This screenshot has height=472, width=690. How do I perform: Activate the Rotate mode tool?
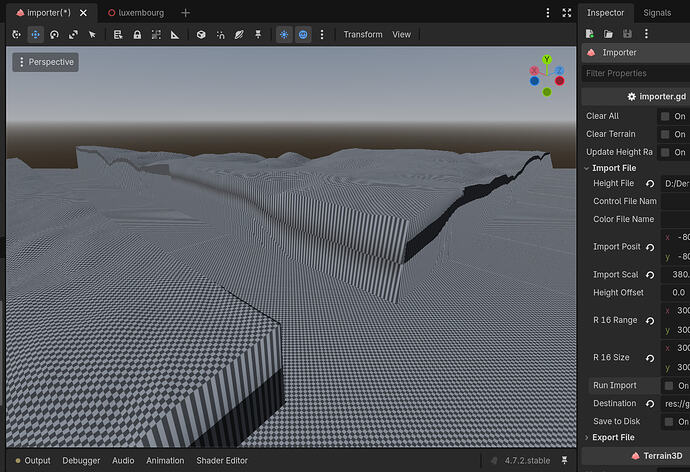[x=54, y=34]
